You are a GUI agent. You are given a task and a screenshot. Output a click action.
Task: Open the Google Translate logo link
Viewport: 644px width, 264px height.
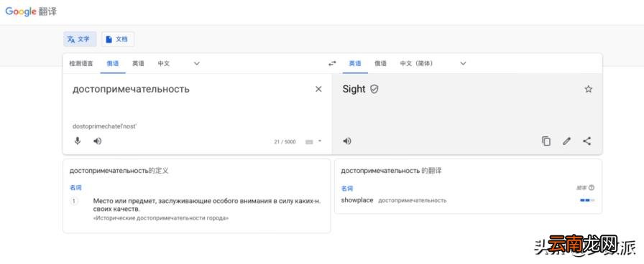coord(31,11)
